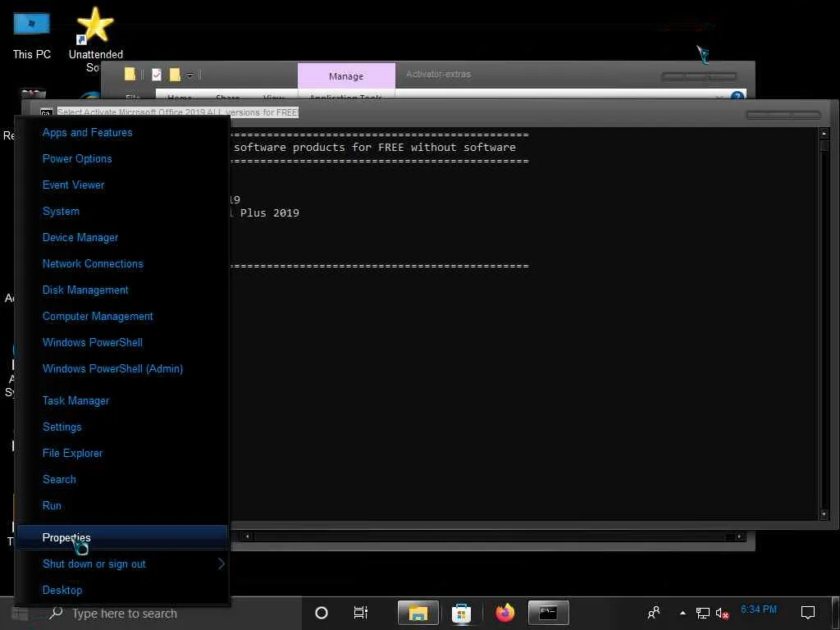Open Windows PowerShell entry
The height and width of the screenshot is (630, 840).
click(93, 342)
